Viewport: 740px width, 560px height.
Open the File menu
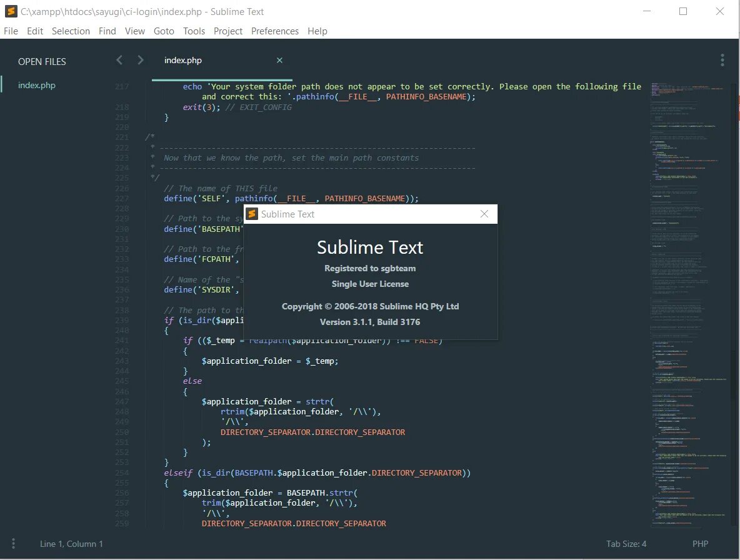[11, 31]
